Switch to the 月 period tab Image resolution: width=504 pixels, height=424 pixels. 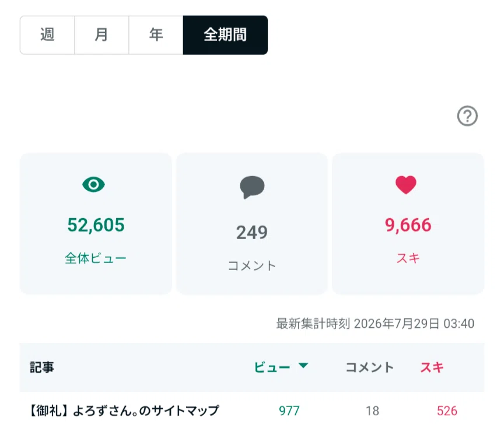tap(101, 35)
